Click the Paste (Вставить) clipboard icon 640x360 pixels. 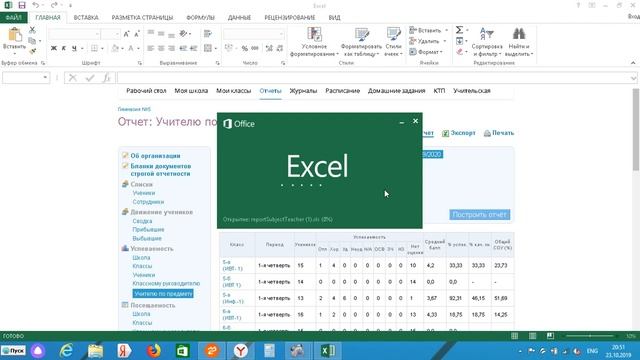pyautogui.click(x=14, y=35)
